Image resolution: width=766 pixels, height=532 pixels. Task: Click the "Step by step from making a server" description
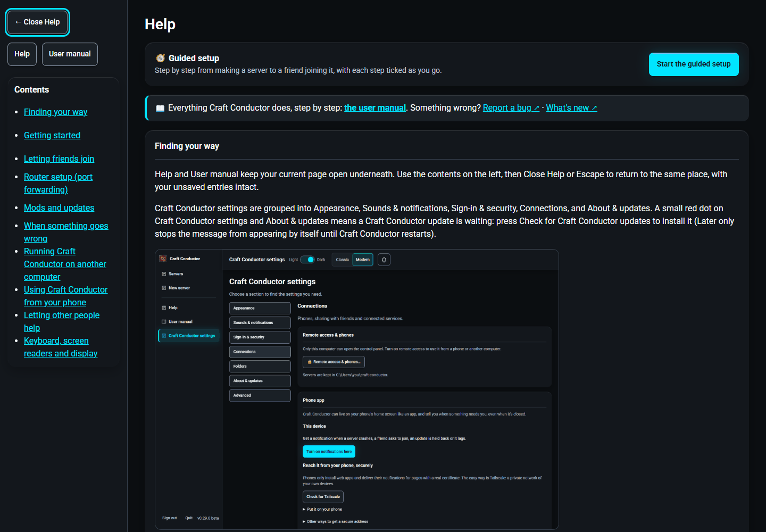[x=298, y=71]
